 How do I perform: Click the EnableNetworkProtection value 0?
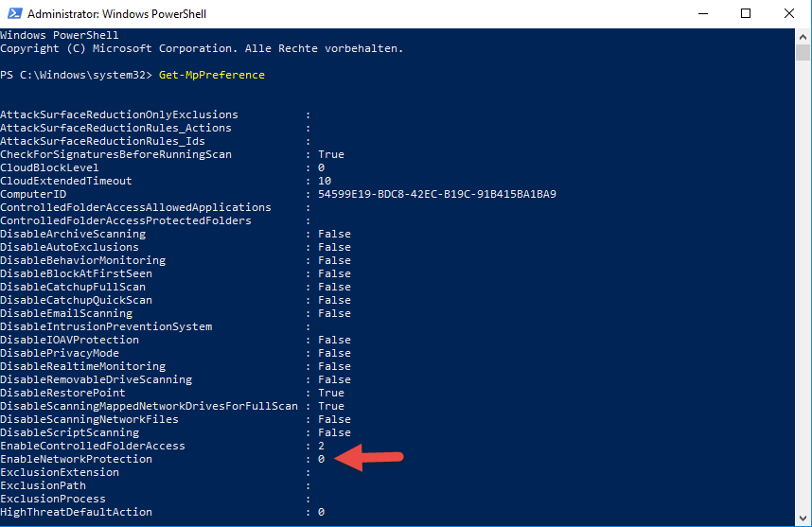322,459
